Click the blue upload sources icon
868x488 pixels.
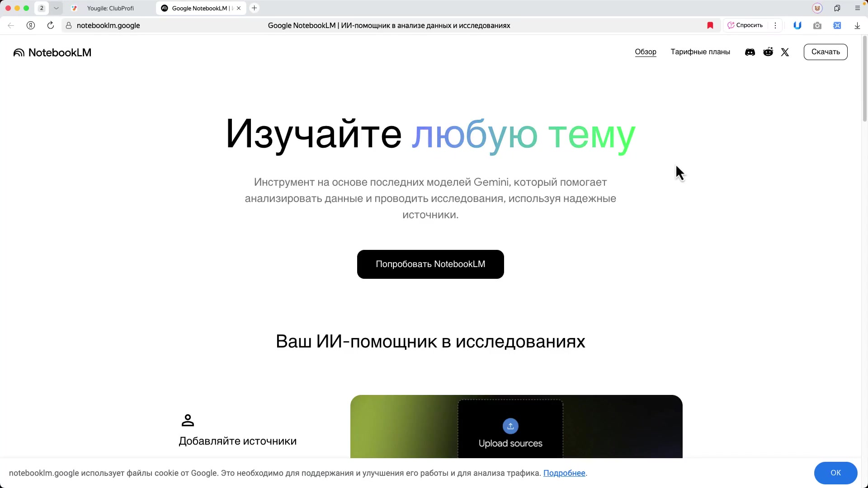pyautogui.click(x=510, y=426)
